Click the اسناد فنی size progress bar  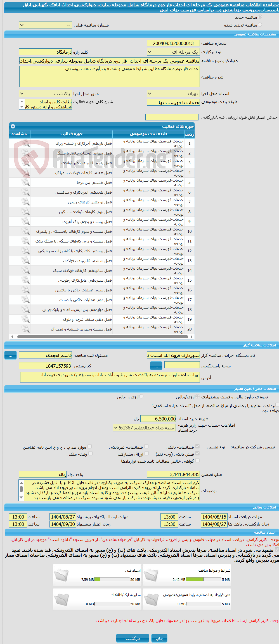112,579
